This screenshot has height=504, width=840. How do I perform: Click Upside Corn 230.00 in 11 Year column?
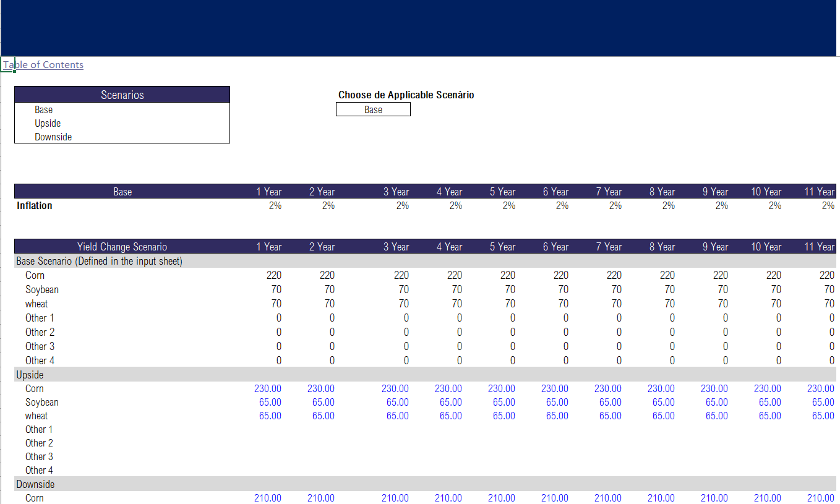(x=821, y=388)
